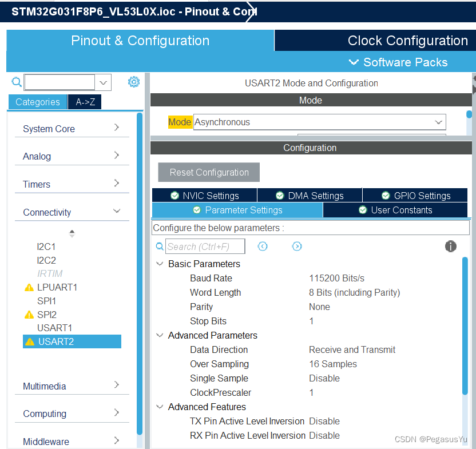Switch to the A->Z view tab
The width and height of the screenshot is (476, 449).
point(85,102)
